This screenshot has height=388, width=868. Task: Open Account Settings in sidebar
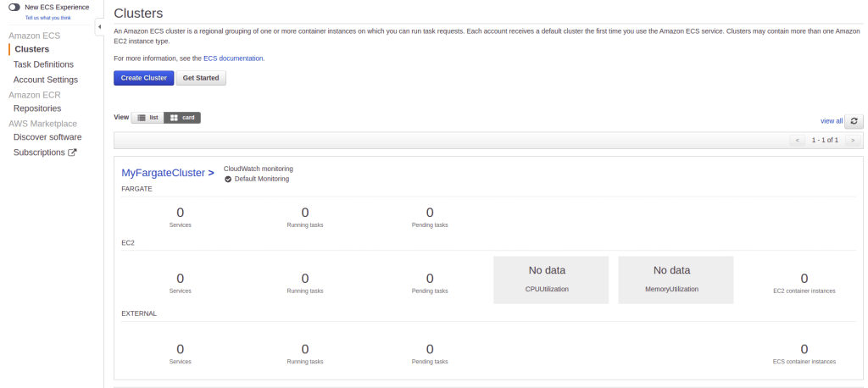46,80
